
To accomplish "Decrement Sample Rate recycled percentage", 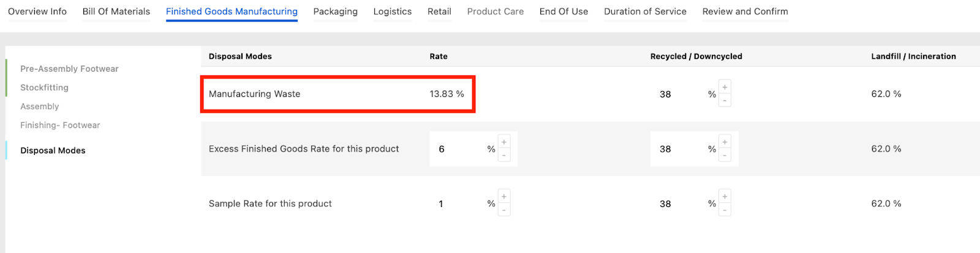I will pyautogui.click(x=725, y=210).
